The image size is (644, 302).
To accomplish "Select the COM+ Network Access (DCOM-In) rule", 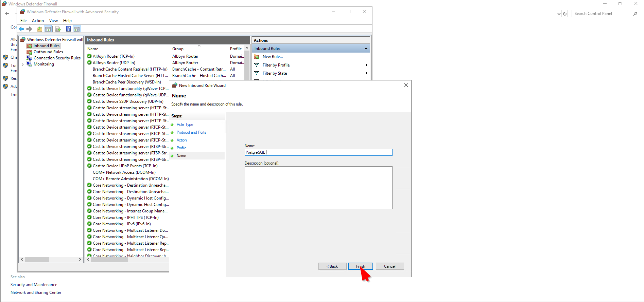I will click(x=124, y=172).
